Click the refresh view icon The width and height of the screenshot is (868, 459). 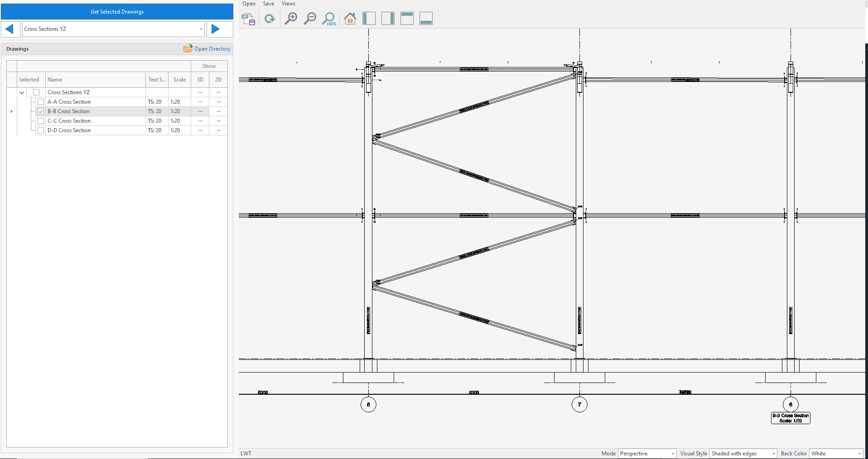pos(270,19)
